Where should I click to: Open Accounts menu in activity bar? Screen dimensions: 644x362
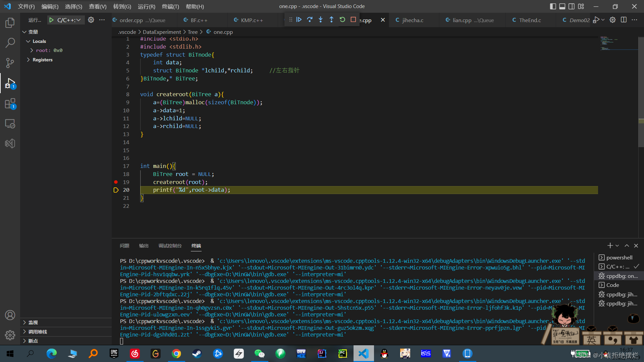pyautogui.click(x=10, y=315)
